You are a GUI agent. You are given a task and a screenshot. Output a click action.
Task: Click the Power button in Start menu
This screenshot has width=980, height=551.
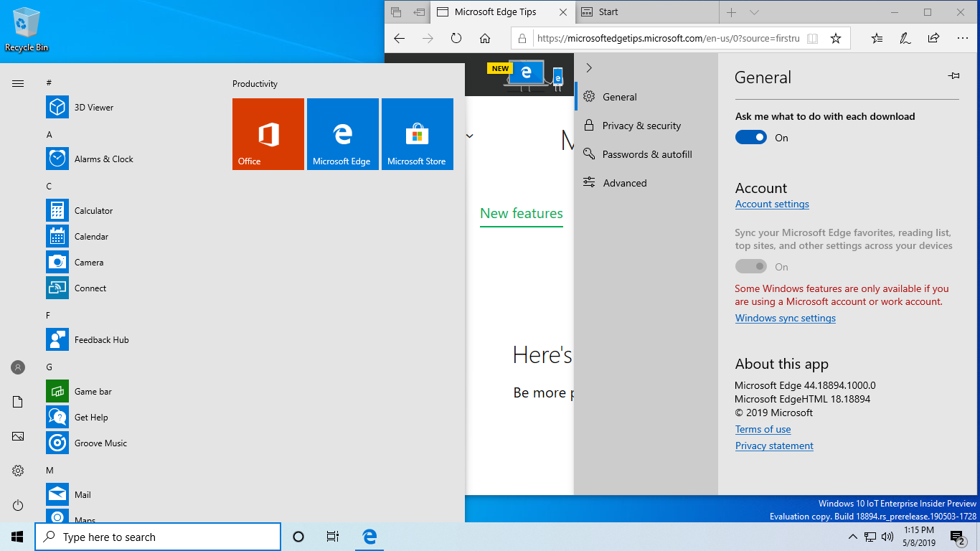click(18, 505)
